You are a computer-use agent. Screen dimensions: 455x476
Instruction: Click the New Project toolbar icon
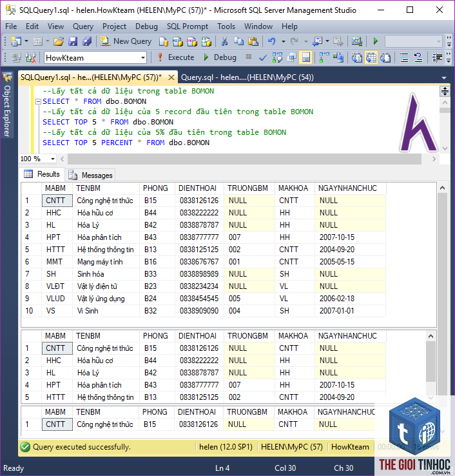(15, 41)
